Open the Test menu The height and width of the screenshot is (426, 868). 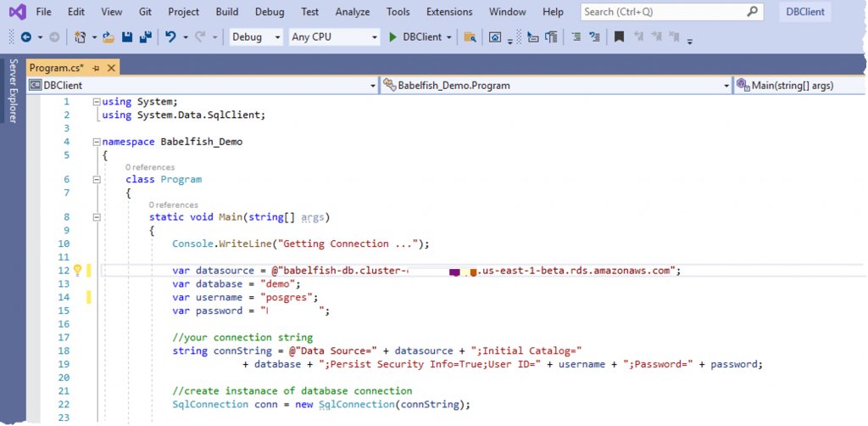click(310, 12)
